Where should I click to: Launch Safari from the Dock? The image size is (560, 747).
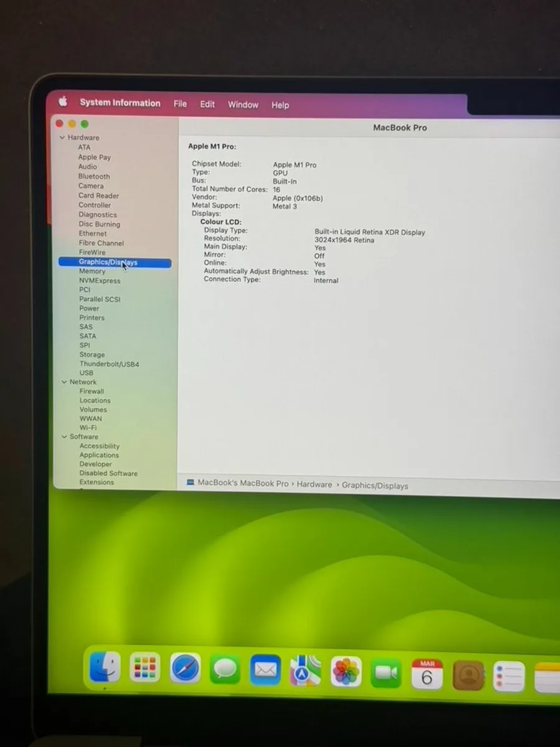coord(185,669)
